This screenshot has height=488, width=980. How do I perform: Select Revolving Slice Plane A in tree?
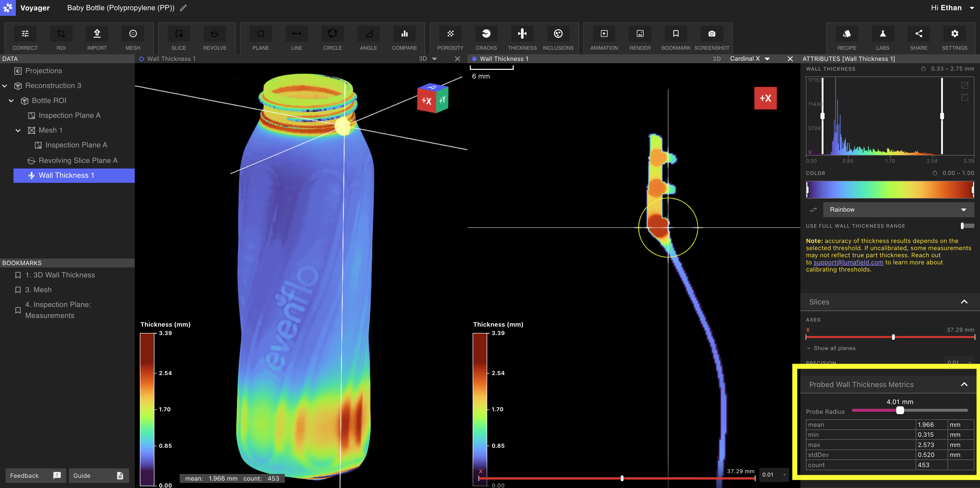[78, 160]
